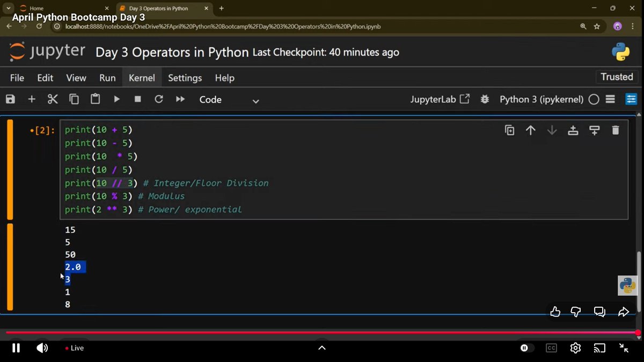Viewport: 644px width, 362px height.
Task: Move the cell up with the up arrow
Action: 531,130
